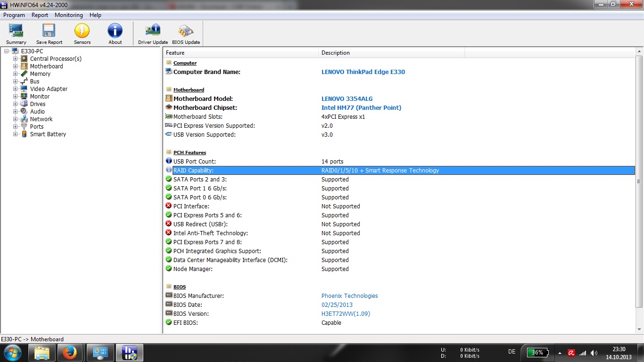Collapse the E330-PC root node

click(x=7, y=51)
